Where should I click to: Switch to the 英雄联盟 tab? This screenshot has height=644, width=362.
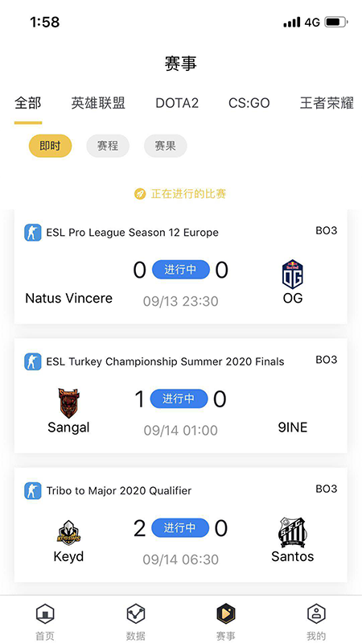[98, 103]
